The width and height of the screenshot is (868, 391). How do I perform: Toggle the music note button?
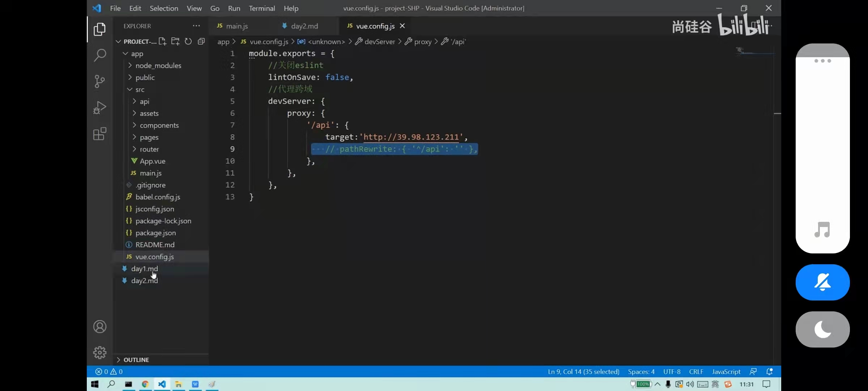point(822,230)
